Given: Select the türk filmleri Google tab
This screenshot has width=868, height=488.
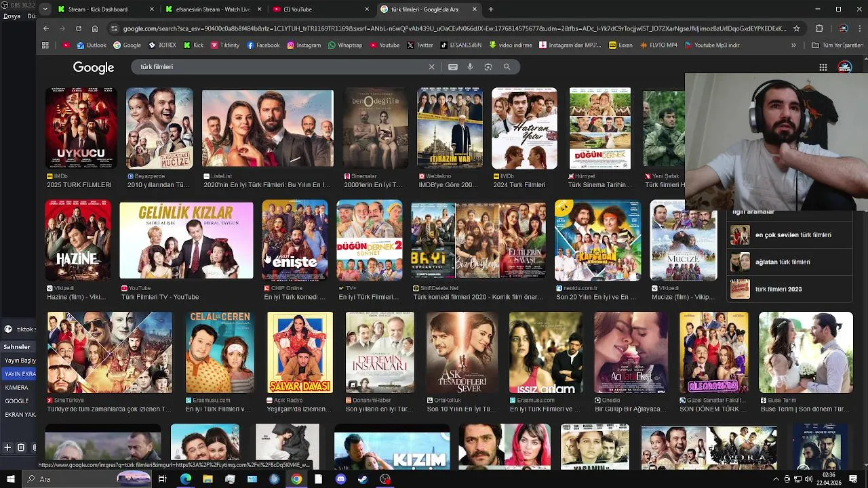Looking at the screenshot, I should point(429,9).
